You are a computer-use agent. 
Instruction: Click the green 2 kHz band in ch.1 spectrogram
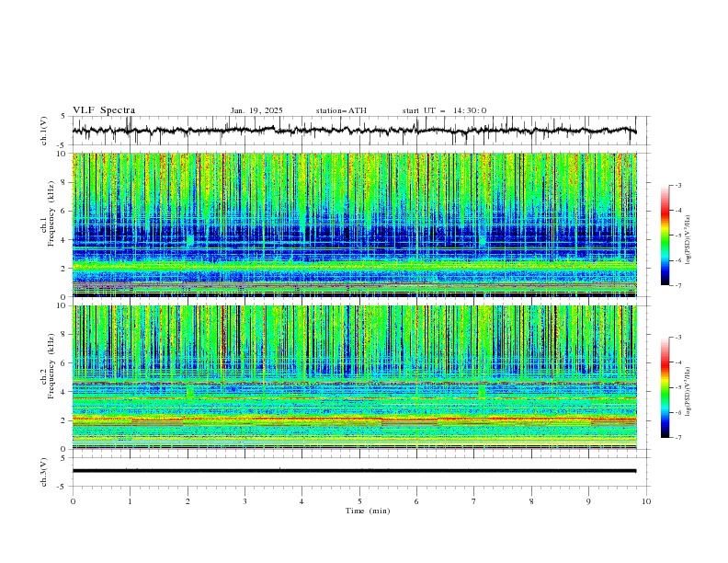(x=355, y=267)
